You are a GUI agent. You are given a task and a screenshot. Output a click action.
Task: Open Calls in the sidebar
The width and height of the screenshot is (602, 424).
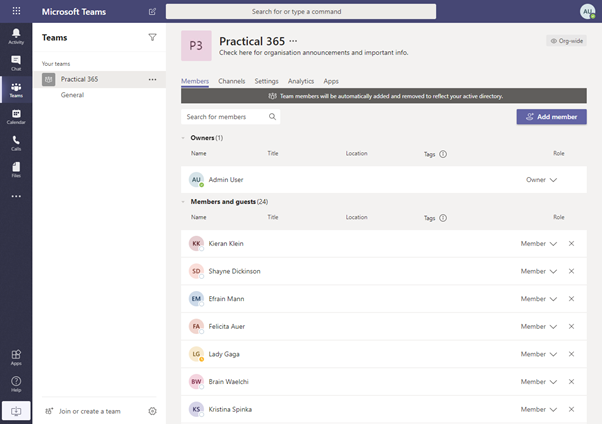click(x=16, y=143)
